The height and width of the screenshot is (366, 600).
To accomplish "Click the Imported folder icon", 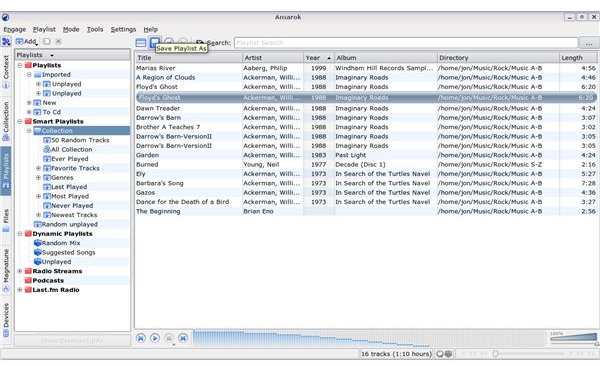I will tap(38, 75).
